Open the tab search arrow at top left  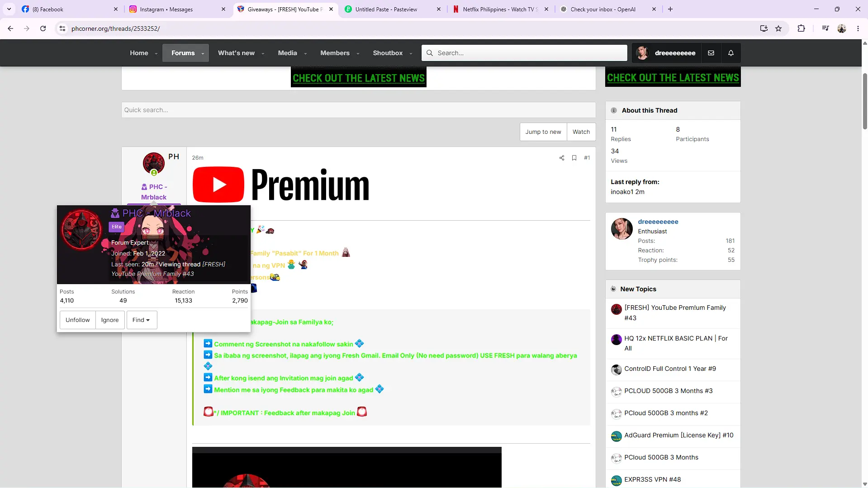pyautogui.click(x=9, y=9)
